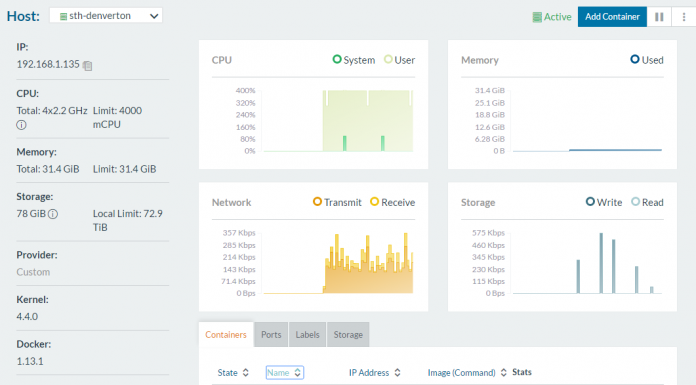Toggle the Write series in Storage chart
Image resolution: width=696 pixels, height=385 pixels.
tap(604, 202)
